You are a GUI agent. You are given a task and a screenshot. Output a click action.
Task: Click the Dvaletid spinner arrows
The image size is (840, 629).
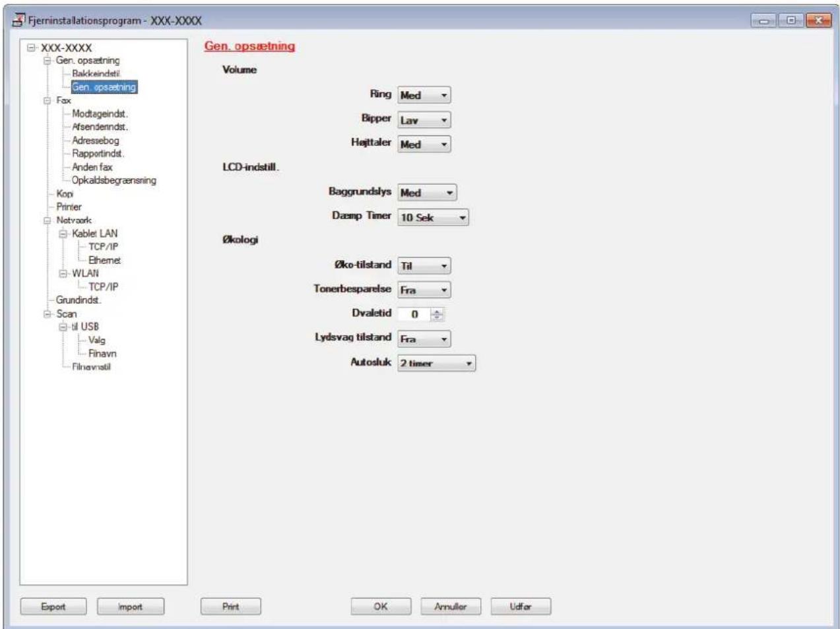tap(437, 314)
